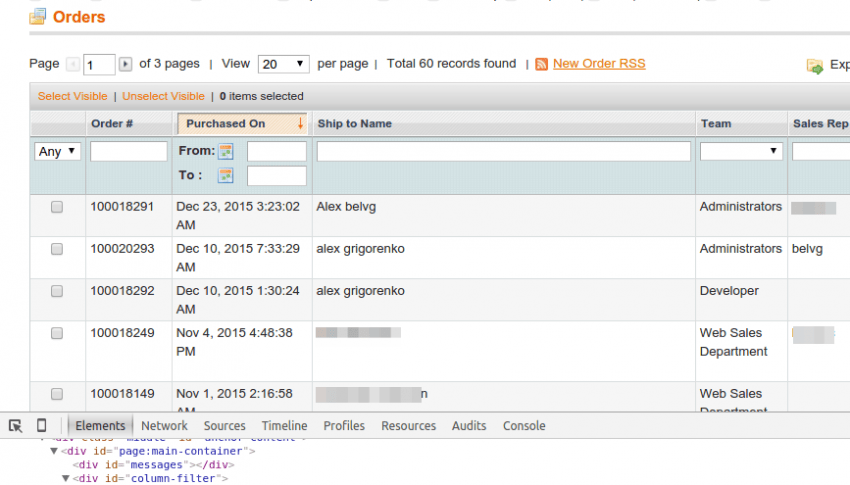Screen dimensions: 850x485
Task: Click Nov 4, 2015 4:48:38 PM date
Action: (x=234, y=342)
